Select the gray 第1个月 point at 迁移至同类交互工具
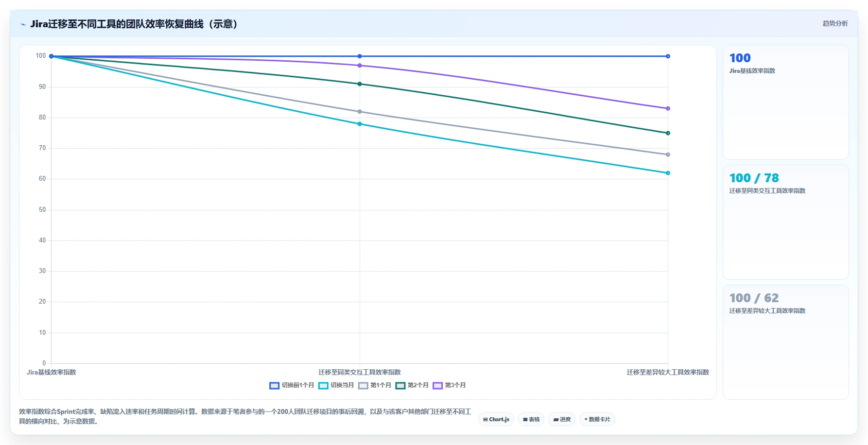868x445 pixels. 360,112
